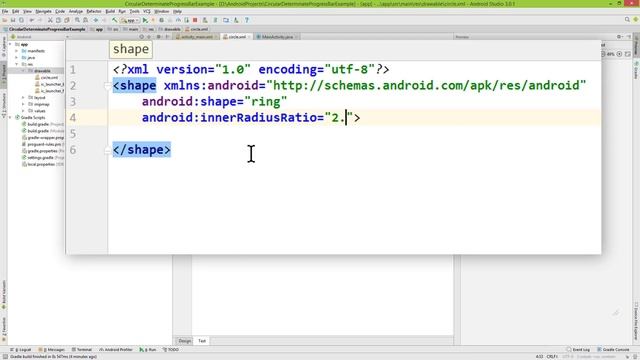Click the Undo toolbar icon
This screenshot has width=640, height=360.
(x=31, y=20)
